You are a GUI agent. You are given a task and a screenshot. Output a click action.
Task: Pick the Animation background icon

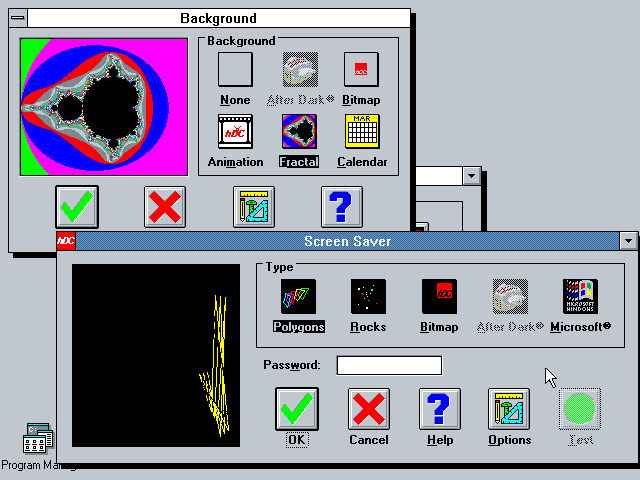(236, 131)
